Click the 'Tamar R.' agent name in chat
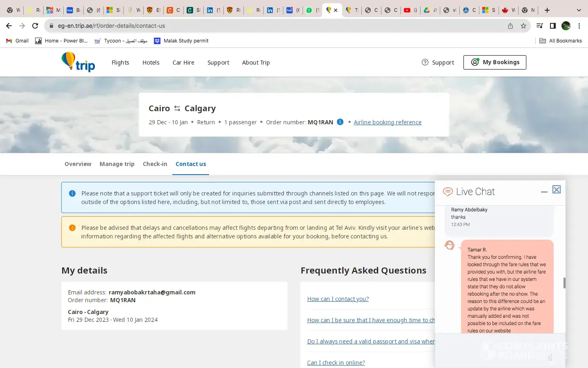 [477, 250]
